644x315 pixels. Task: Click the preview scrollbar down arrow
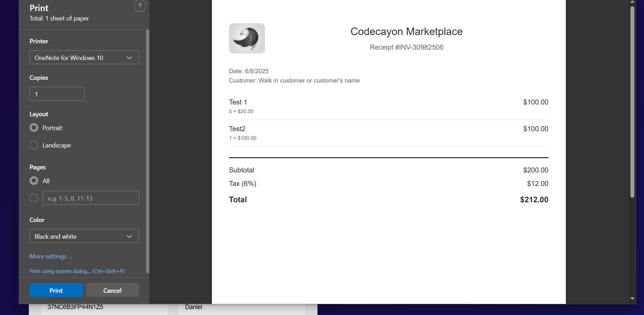[633, 299]
